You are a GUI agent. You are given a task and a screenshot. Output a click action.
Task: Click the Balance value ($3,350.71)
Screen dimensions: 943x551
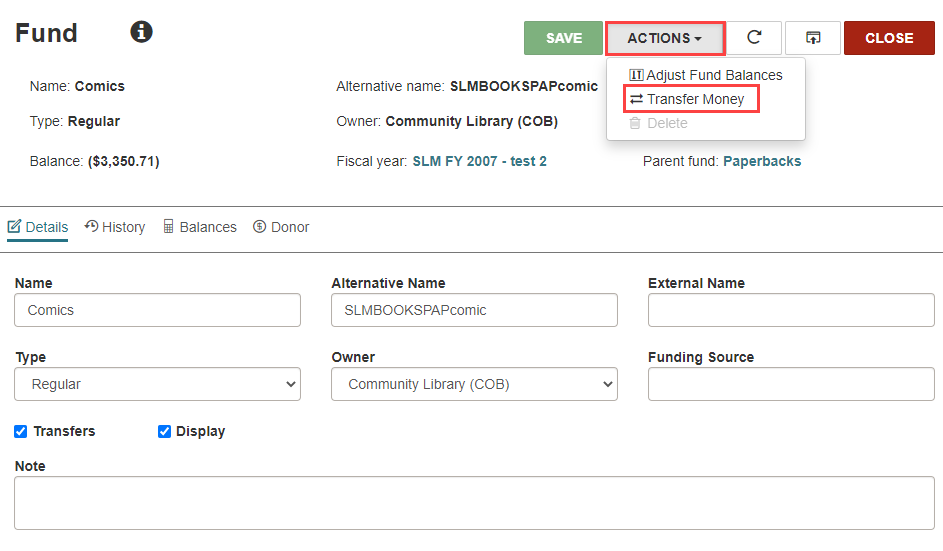(x=123, y=161)
